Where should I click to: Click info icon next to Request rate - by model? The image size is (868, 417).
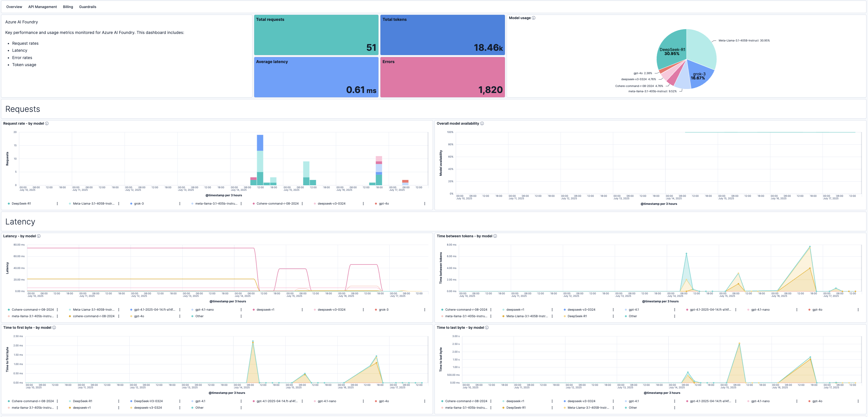coord(47,124)
